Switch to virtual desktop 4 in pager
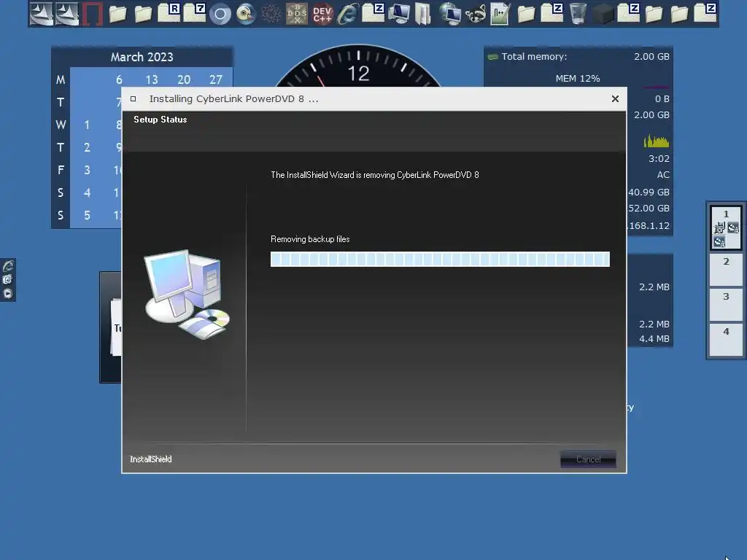This screenshot has height=560, width=747. [x=726, y=340]
